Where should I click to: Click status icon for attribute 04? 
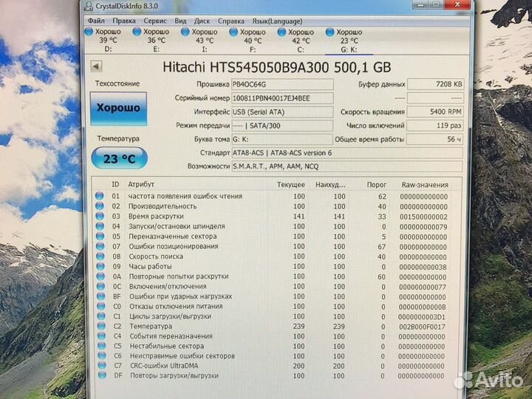100,226
